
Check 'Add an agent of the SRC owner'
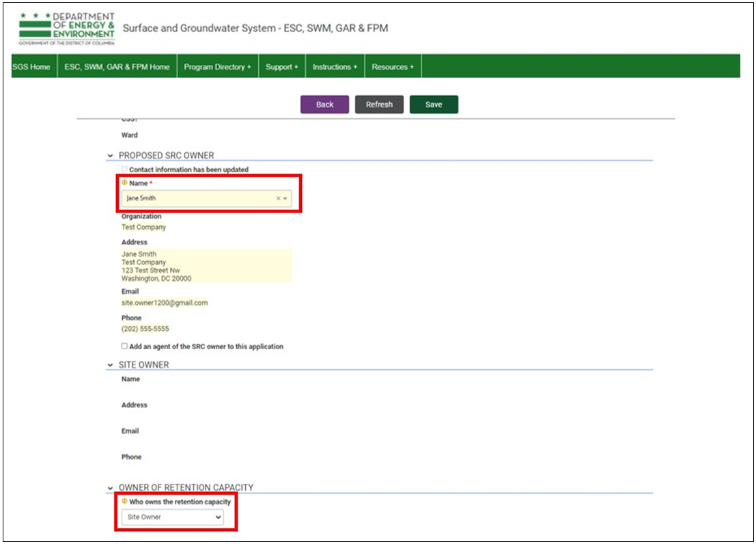coord(124,346)
